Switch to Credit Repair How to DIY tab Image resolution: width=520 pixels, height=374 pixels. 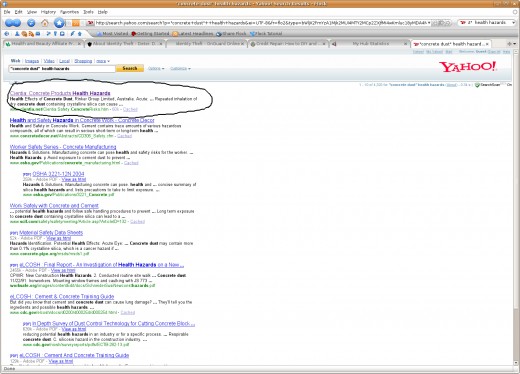tap(288, 44)
